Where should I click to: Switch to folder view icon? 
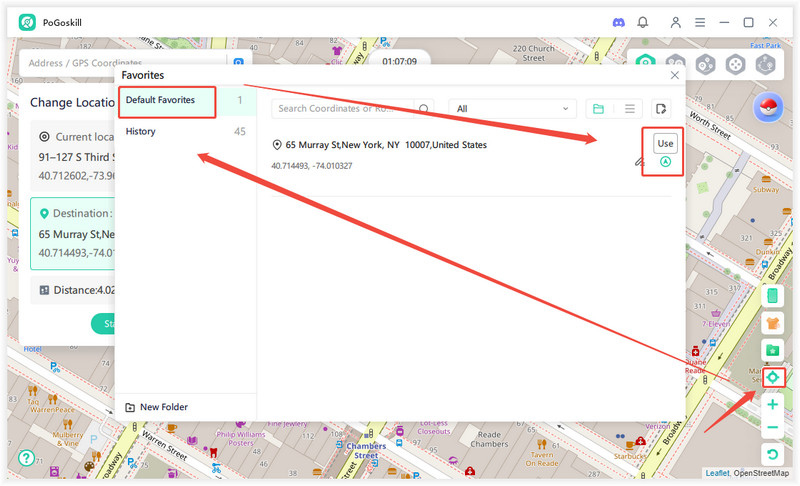tap(598, 109)
